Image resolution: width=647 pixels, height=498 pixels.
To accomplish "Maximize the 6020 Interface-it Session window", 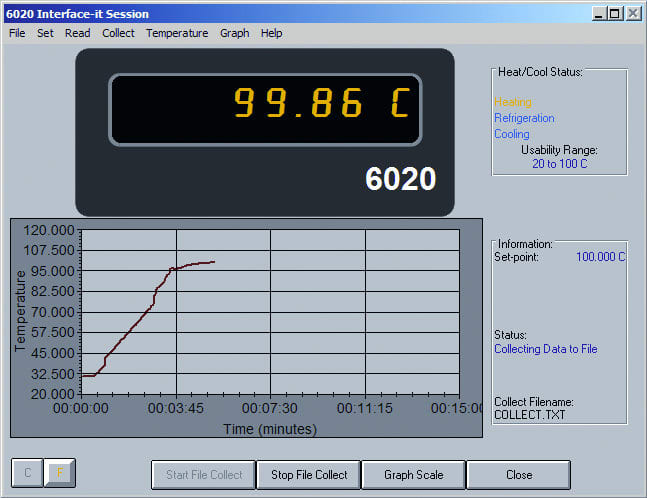I will tap(615, 14).
